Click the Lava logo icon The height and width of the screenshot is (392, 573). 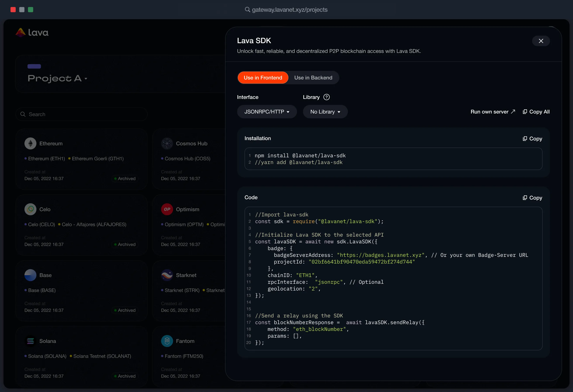pos(21,32)
